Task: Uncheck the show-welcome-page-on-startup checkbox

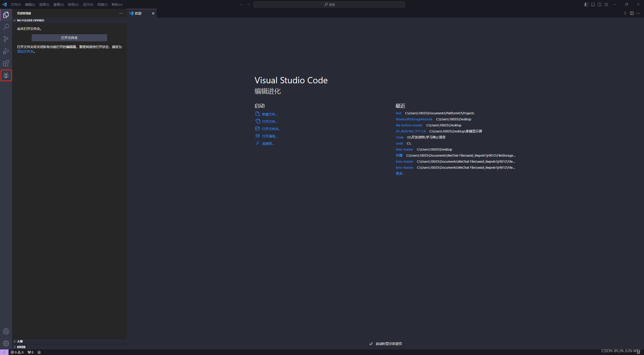Action: pos(371,344)
